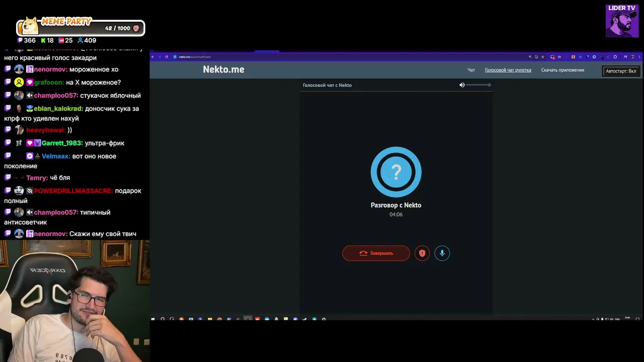Open Голосовой чат рулетка link
Viewport: 644px width, 362px height.
(x=508, y=70)
